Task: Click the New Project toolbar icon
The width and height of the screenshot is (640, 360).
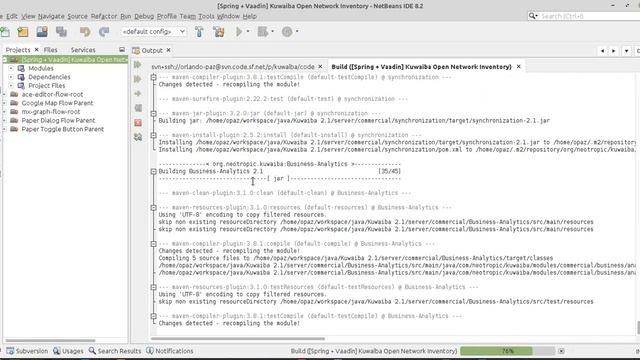Action: click(x=23, y=32)
